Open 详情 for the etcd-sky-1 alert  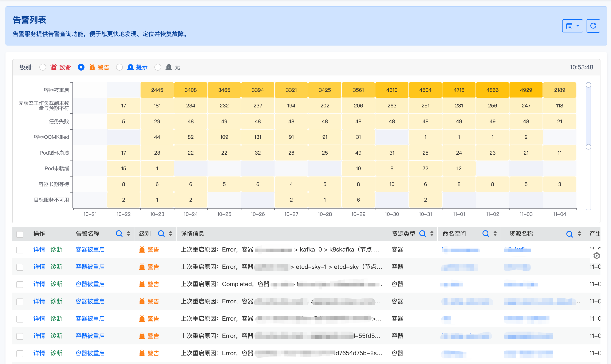(x=39, y=267)
